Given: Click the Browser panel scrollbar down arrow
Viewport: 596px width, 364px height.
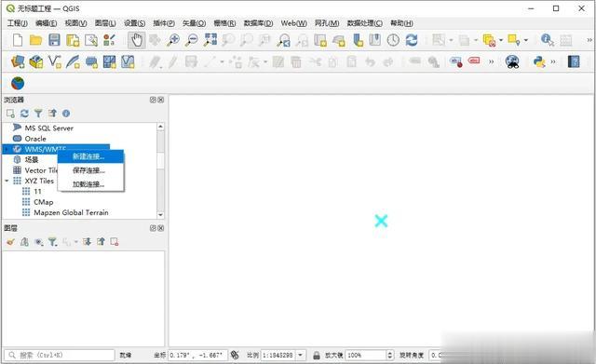Looking at the screenshot, I should [x=160, y=215].
